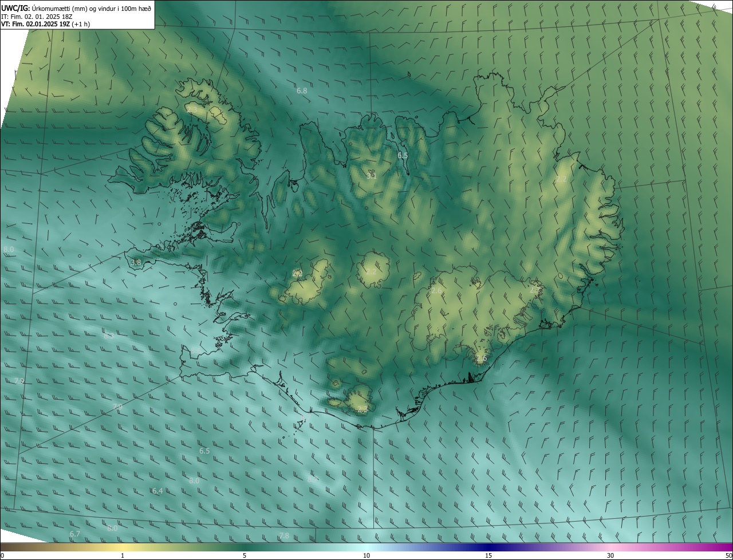Click the 6.7 value label near the bottom-left edge
Viewport: 733px width, 560px height.
[x=75, y=534]
